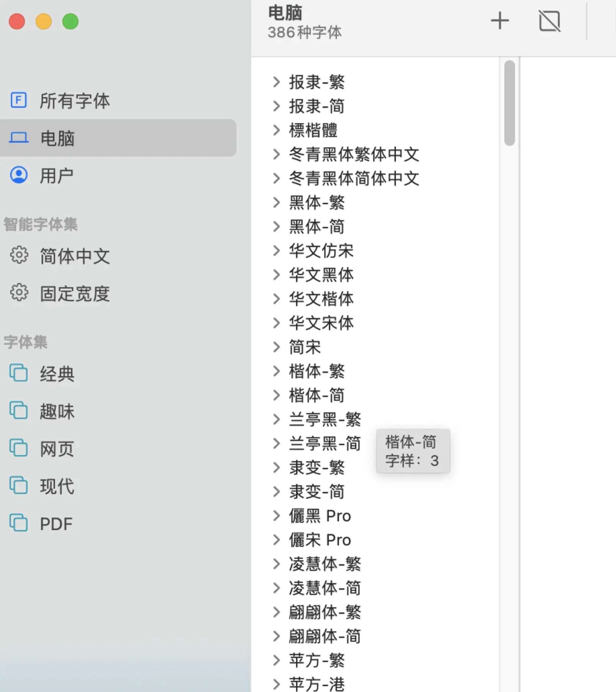Image resolution: width=616 pixels, height=692 pixels.
Task: Open the 网页 font collection
Action: pos(57,449)
